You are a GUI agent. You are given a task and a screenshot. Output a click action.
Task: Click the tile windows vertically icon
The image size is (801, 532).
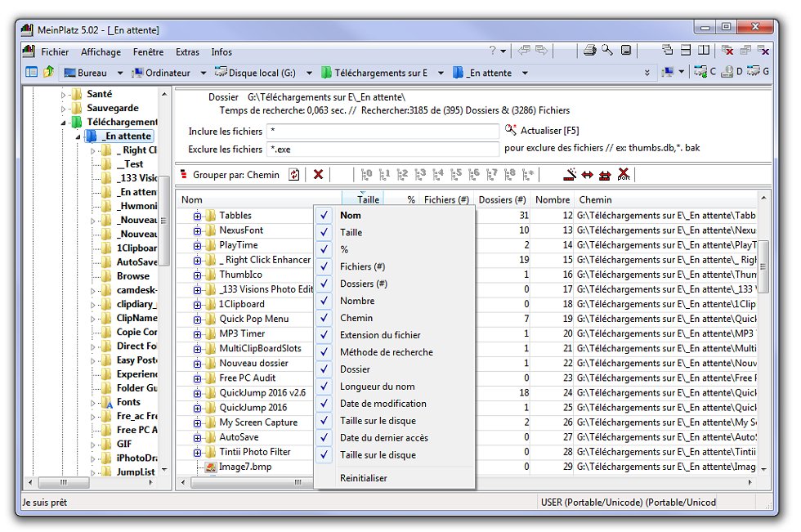click(704, 50)
